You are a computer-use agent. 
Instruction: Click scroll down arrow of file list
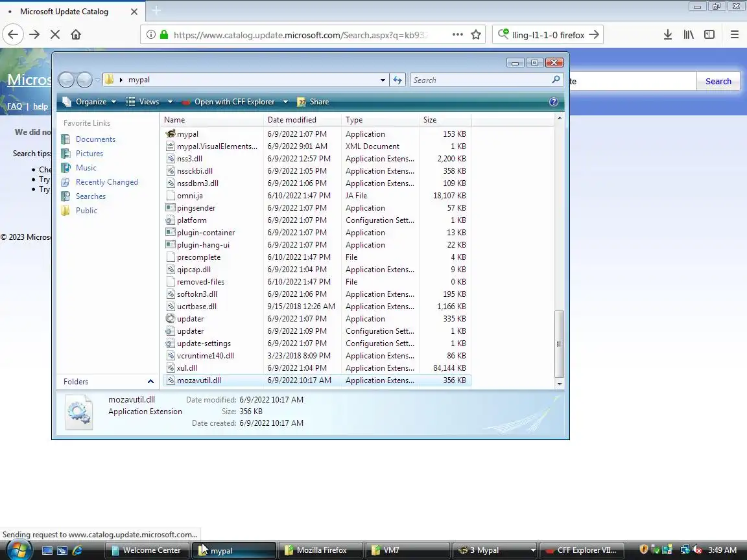click(x=560, y=384)
